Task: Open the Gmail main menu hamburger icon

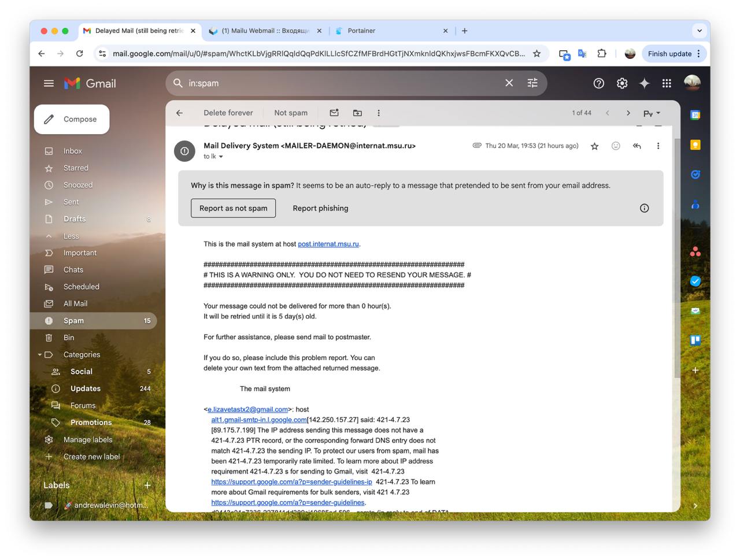Action: 49,83
